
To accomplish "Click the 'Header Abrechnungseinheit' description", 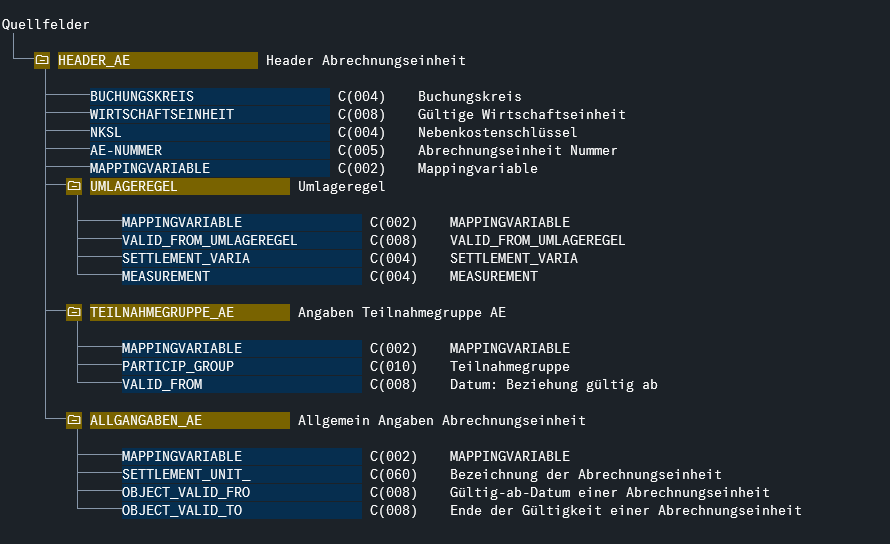I will 366,60.
